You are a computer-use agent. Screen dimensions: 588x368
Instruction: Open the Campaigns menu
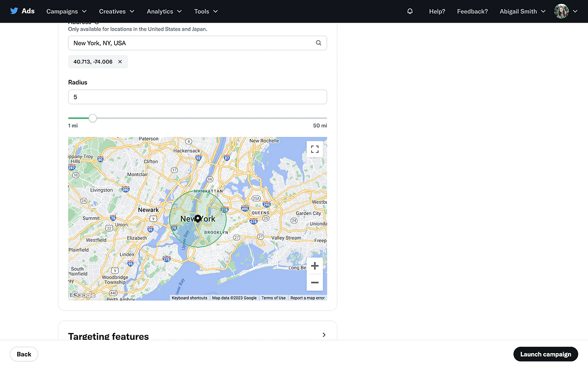click(x=67, y=11)
